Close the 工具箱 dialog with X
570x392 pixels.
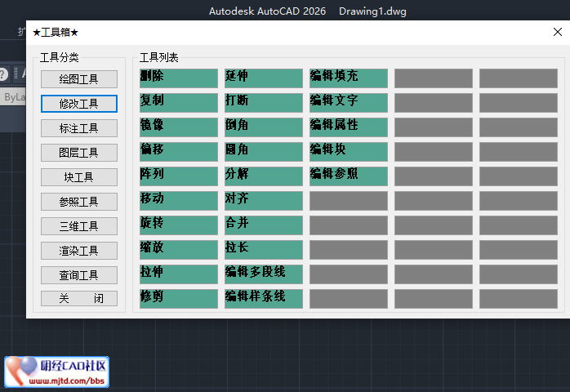(x=557, y=33)
